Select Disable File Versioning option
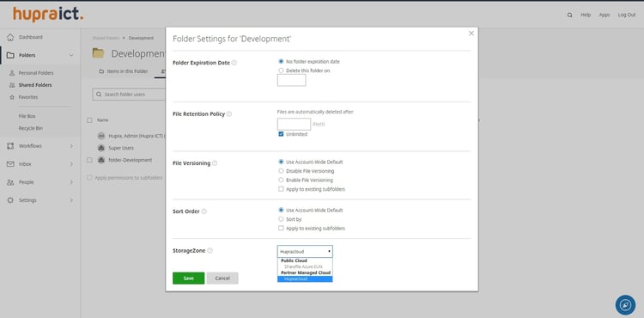 coord(281,171)
